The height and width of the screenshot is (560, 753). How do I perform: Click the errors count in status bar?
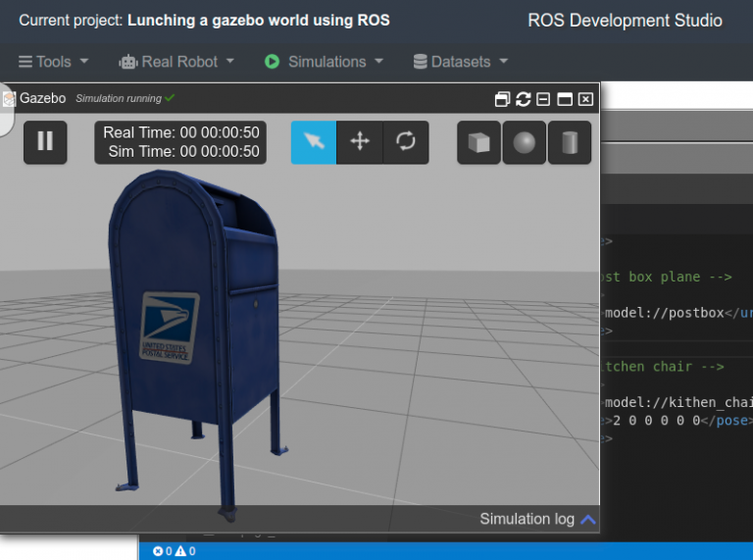(163, 551)
